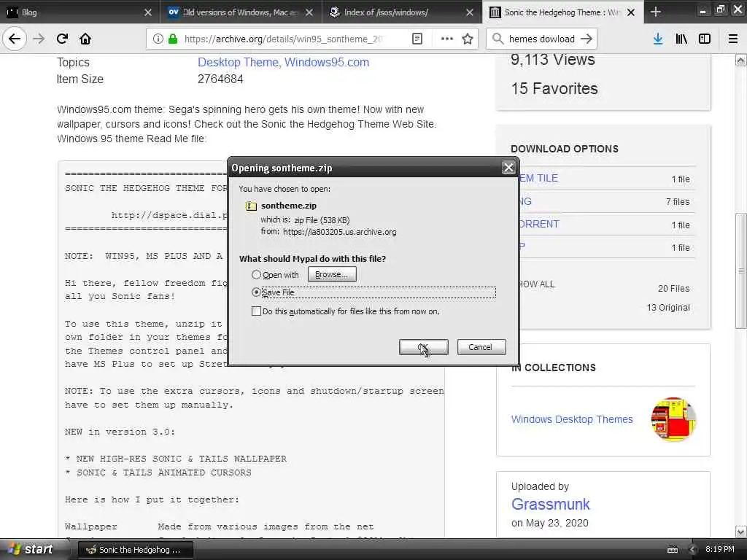Check Do this automatically for files
This screenshot has height=560, width=747.
[256, 311]
